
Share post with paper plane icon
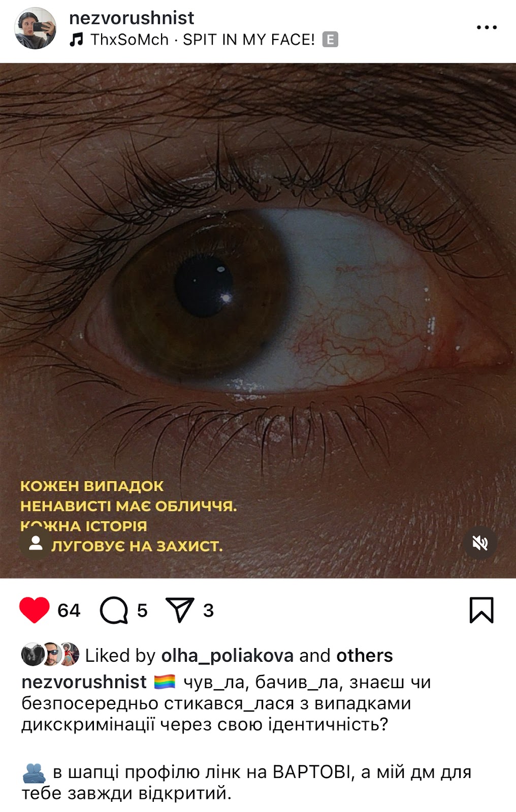click(x=180, y=610)
